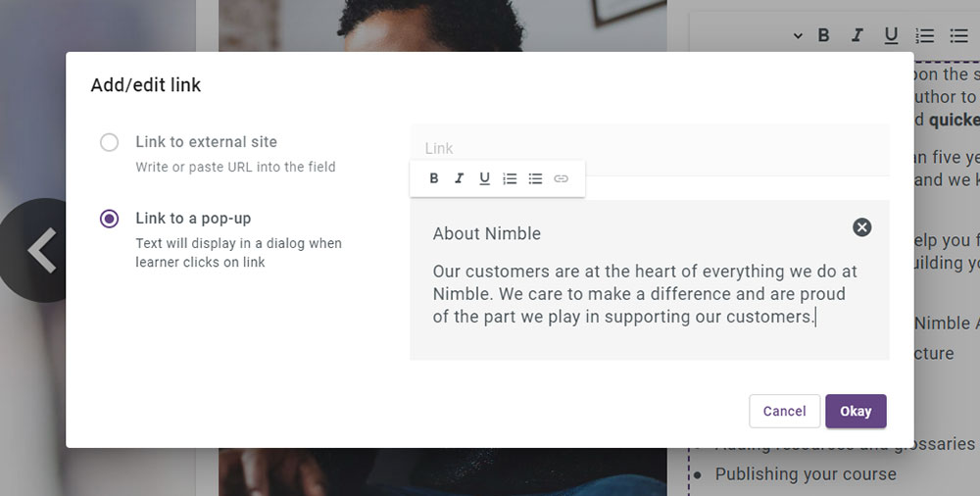Toggle bold in the pop-up editor toolbar
Screen dimensions: 980x496
434,178
